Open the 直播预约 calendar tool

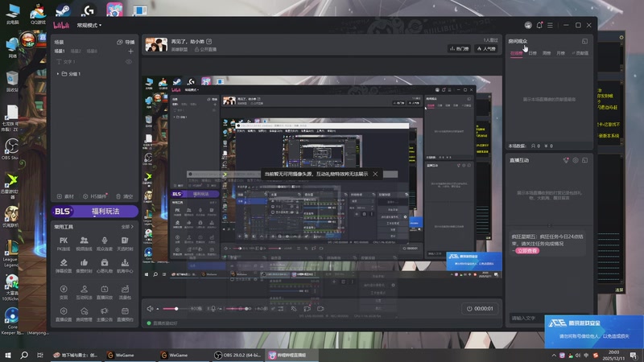coord(125,314)
